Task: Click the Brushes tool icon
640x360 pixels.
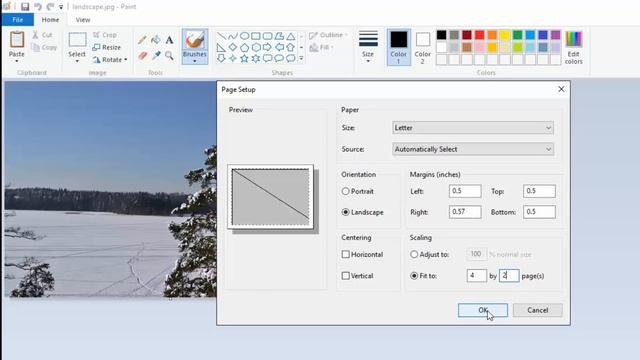Action: [195, 41]
